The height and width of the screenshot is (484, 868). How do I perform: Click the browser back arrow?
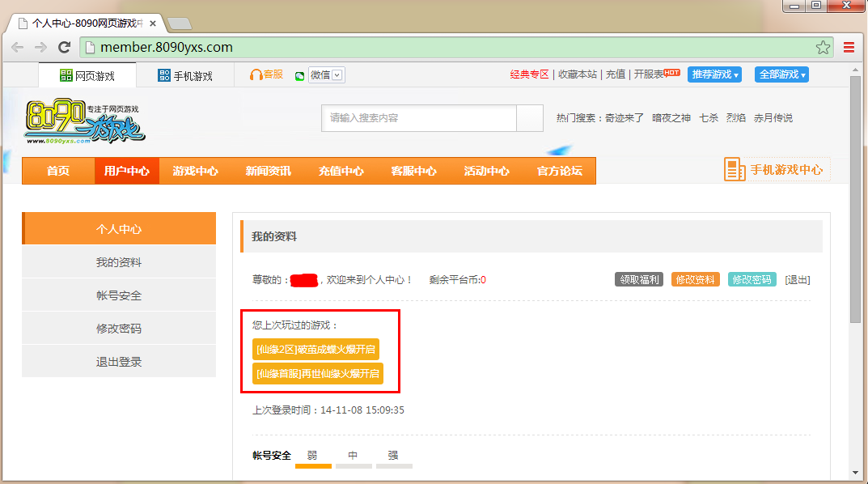coord(17,48)
